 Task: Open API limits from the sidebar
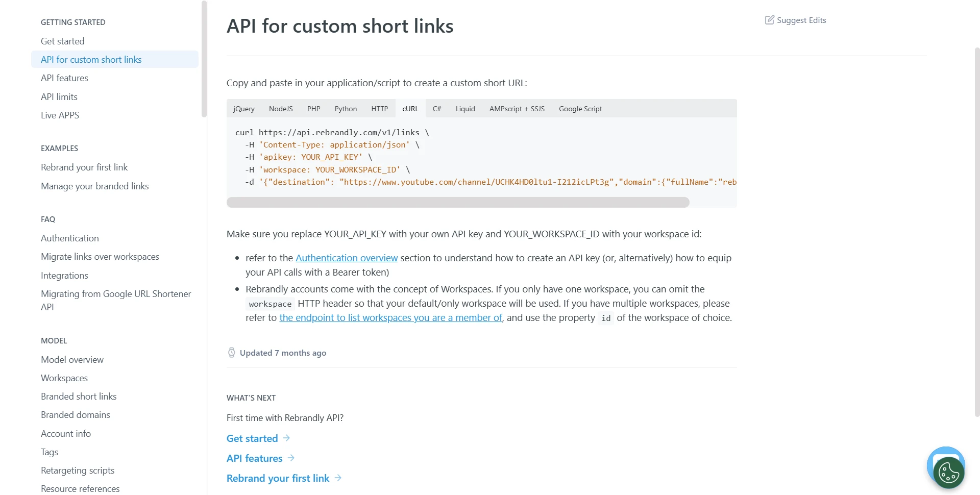[59, 96]
